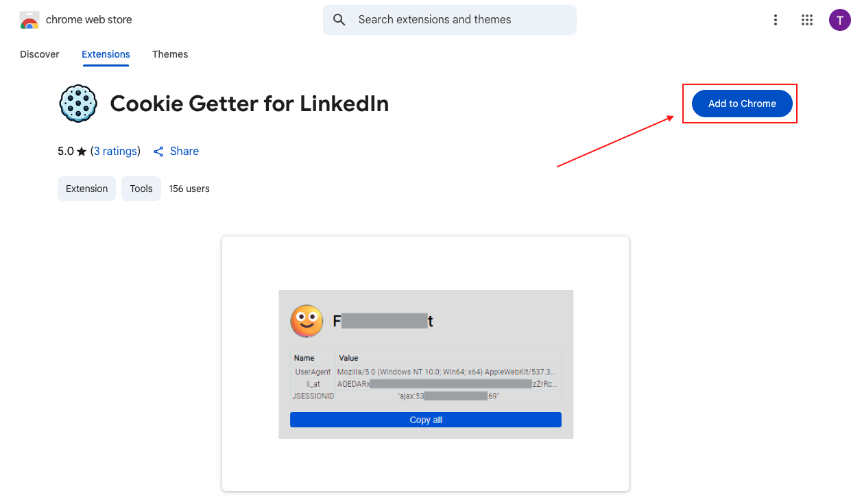
Task: Click the search magnifier icon
Action: [x=339, y=20]
